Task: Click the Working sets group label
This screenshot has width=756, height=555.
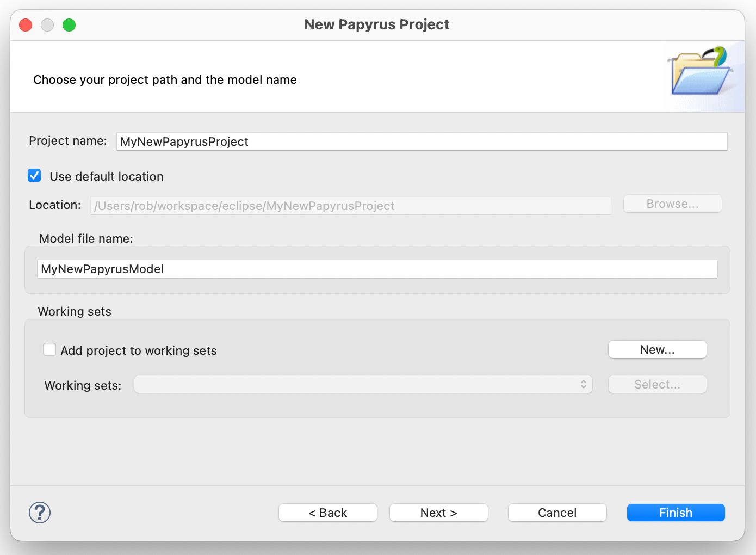Action: pos(75,311)
